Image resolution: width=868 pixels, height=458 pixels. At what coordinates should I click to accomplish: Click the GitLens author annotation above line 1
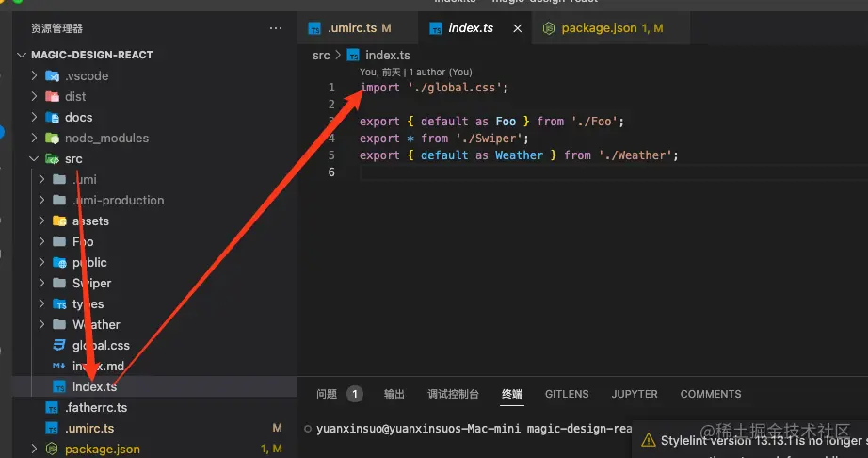click(416, 72)
